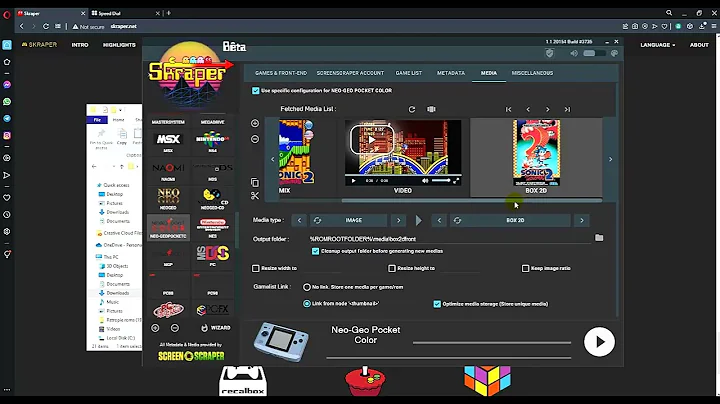This screenshot has height=404, width=720.
Task: Switch media type IMAGE to next option
Action: (x=399, y=220)
